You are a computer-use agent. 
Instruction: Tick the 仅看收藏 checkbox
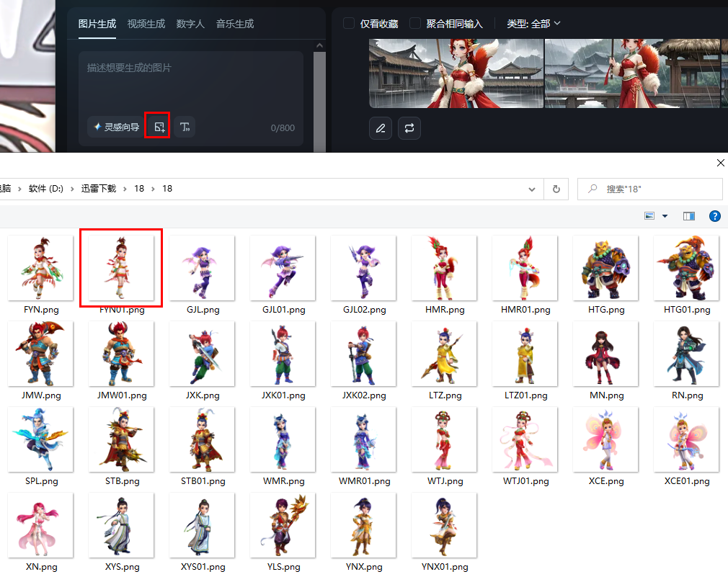coord(349,23)
